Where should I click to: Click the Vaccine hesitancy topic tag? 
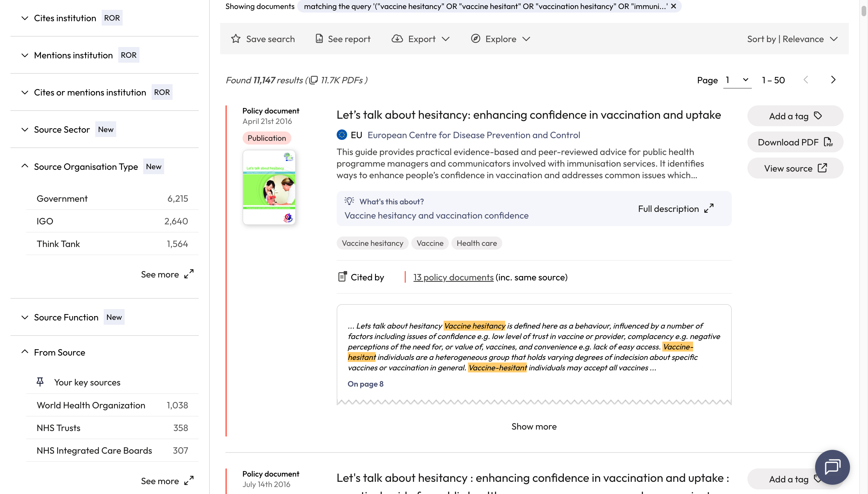(372, 243)
